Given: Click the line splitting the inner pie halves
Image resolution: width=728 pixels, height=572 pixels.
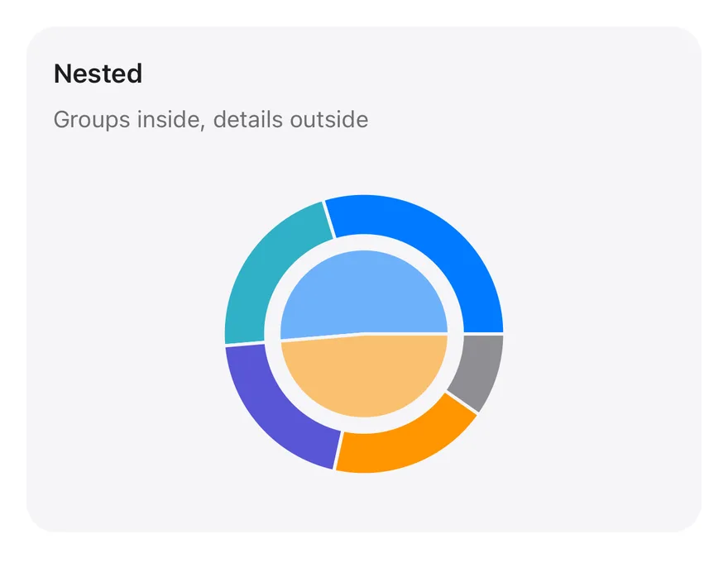Looking at the screenshot, I should click(364, 334).
